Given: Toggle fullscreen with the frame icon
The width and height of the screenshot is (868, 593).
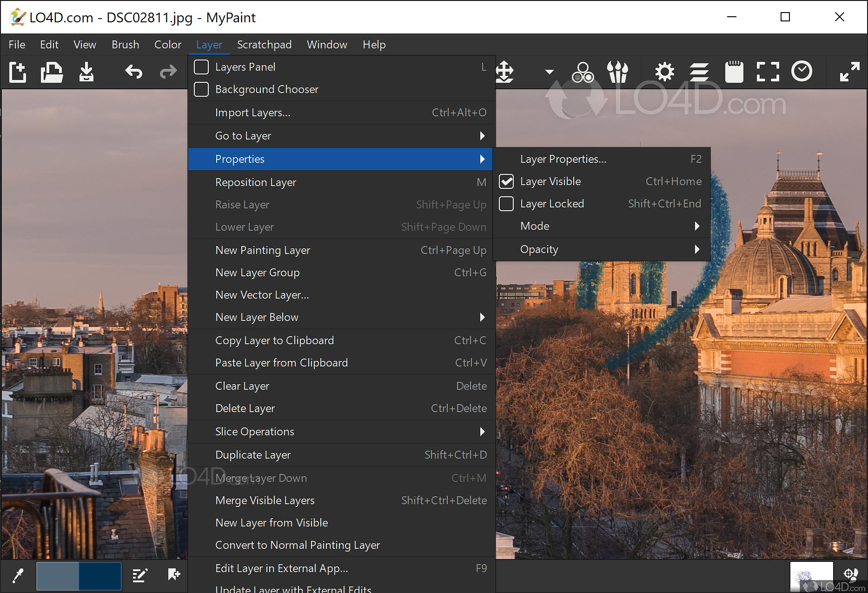Looking at the screenshot, I should coord(768,72).
